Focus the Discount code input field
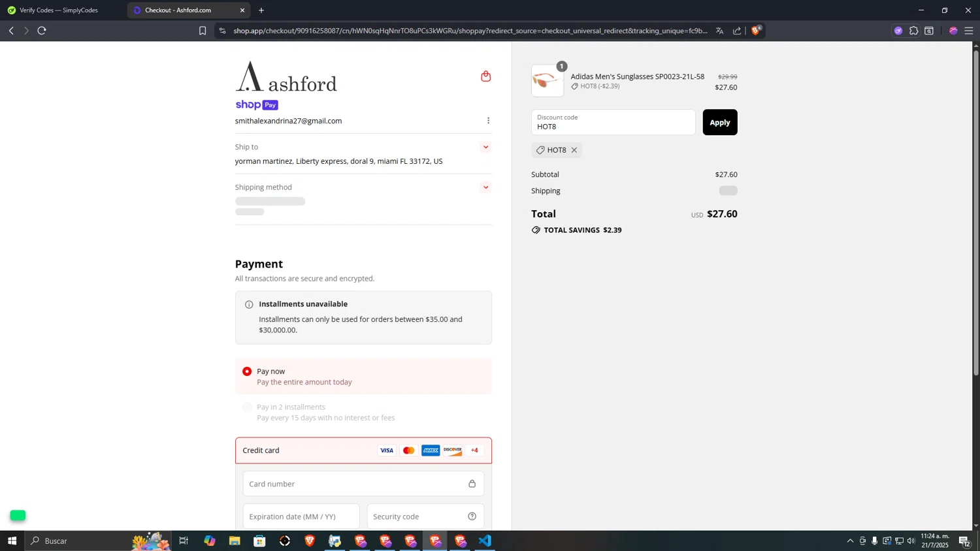 coord(613,123)
